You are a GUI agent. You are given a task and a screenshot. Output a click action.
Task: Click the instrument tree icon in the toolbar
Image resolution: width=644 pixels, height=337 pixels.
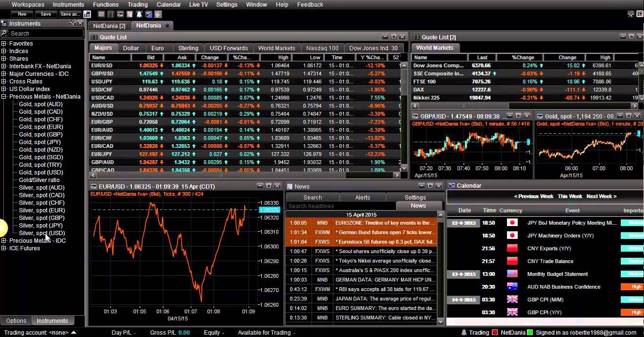tap(87, 14)
